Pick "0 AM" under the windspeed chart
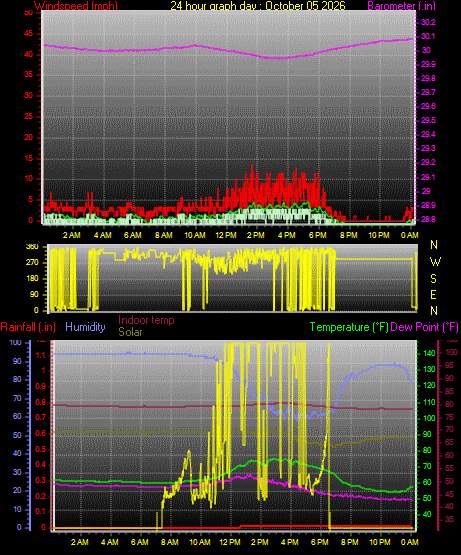The width and height of the screenshot is (461, 555). tap(410, 235)
